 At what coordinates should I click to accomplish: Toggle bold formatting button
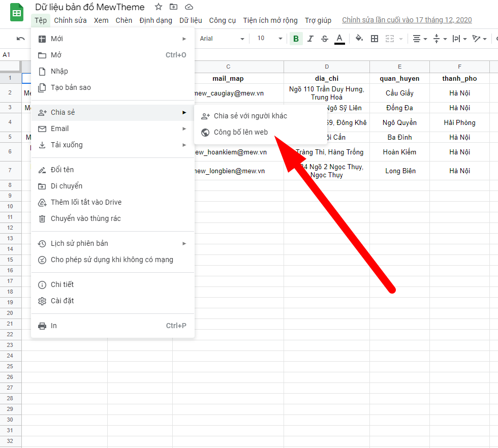(x=296, y=39)
